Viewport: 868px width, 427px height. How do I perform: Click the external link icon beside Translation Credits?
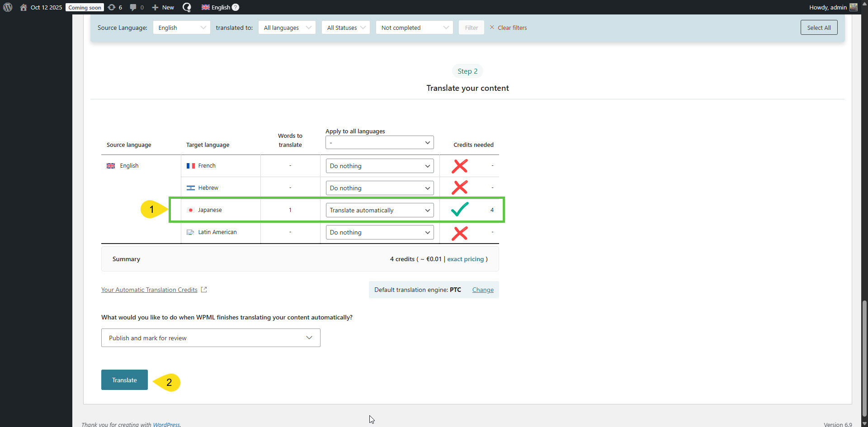click(x=204, y=290)
